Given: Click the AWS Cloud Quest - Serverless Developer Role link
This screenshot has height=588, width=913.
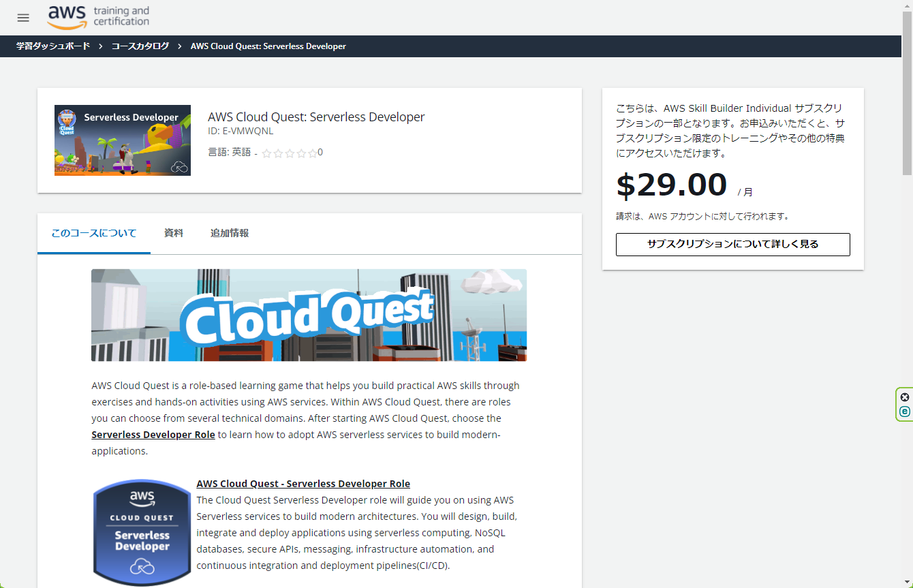Looking at the screenshot, I should [x=303, y=483].
